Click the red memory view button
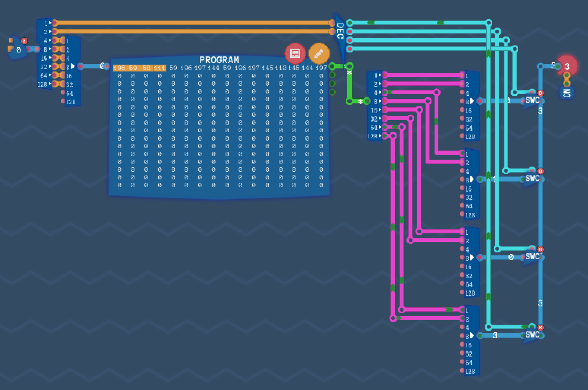Screen dimensions: 588x390 point(295,53)
